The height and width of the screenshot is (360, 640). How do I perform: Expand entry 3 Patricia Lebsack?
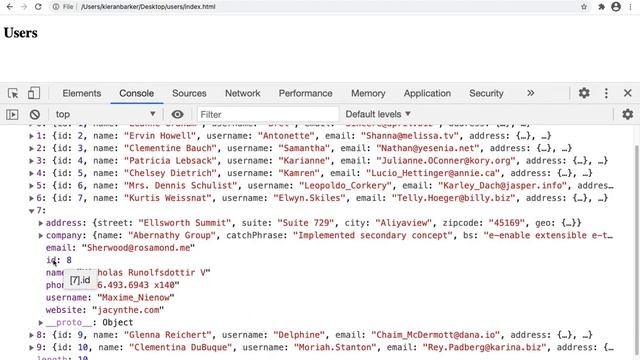click(31, 161)
